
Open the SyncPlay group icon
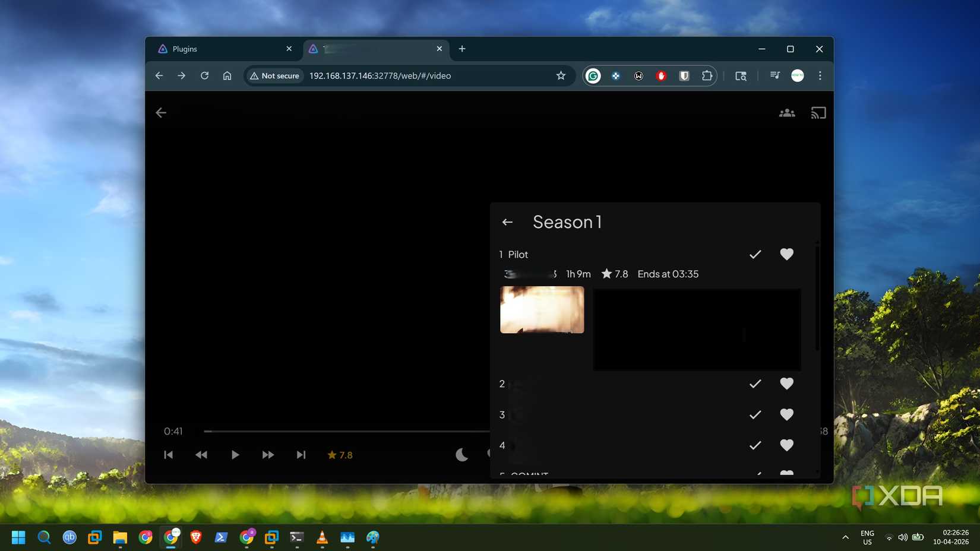787,113
